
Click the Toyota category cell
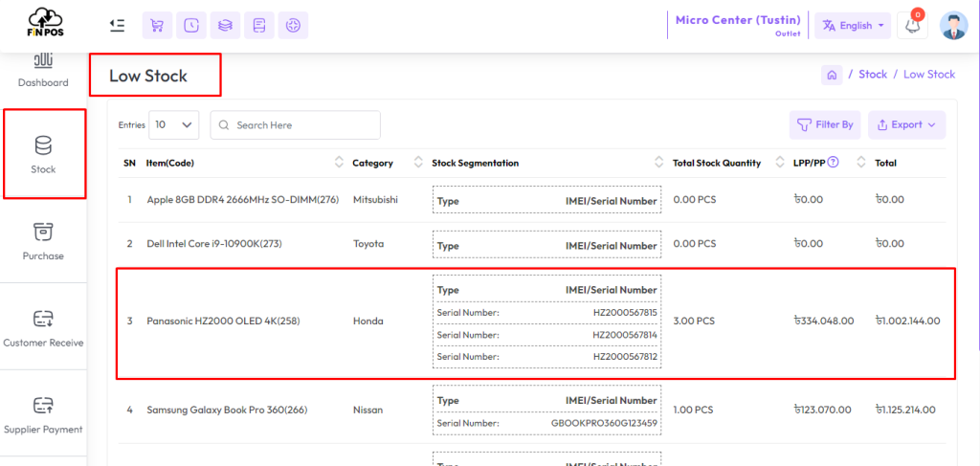[x=368, y=244]
